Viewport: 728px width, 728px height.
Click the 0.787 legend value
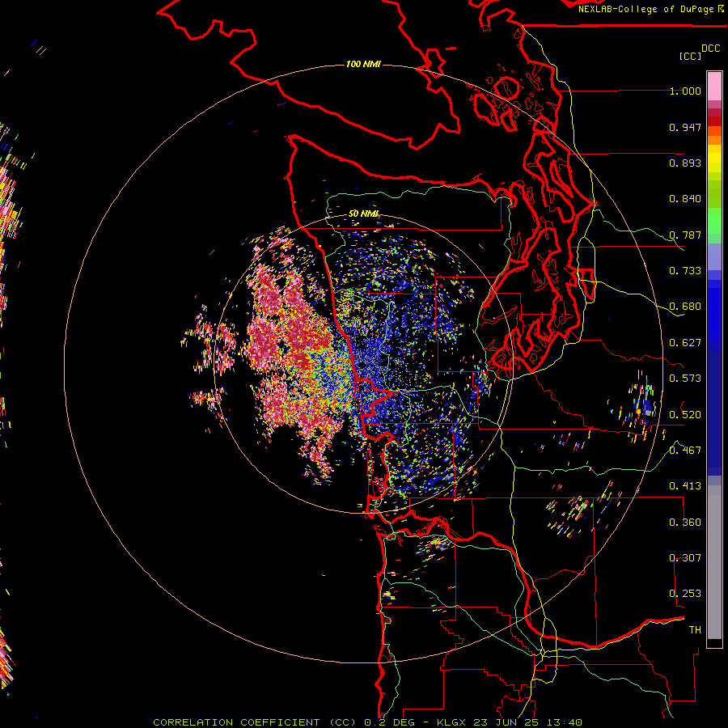685,235
